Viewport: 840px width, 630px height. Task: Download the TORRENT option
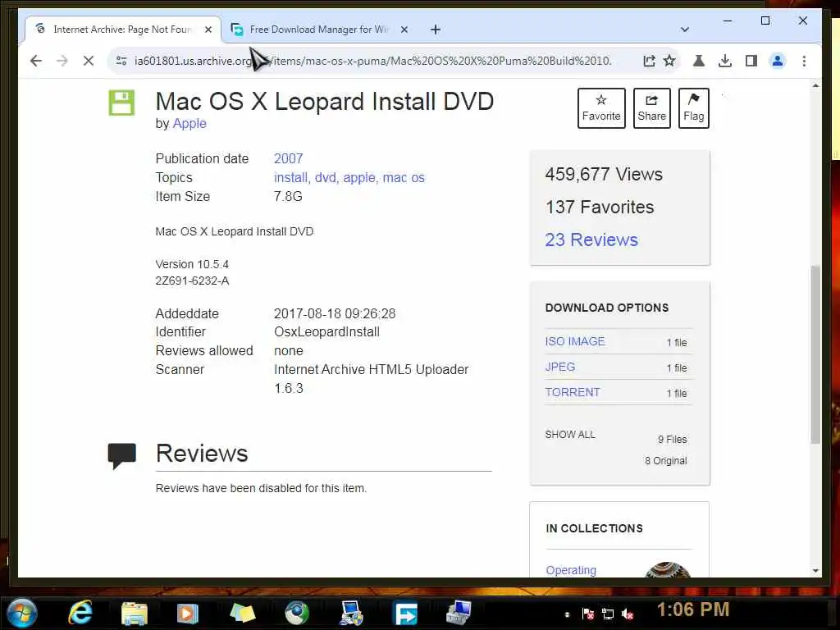click(x=572, y=392)
